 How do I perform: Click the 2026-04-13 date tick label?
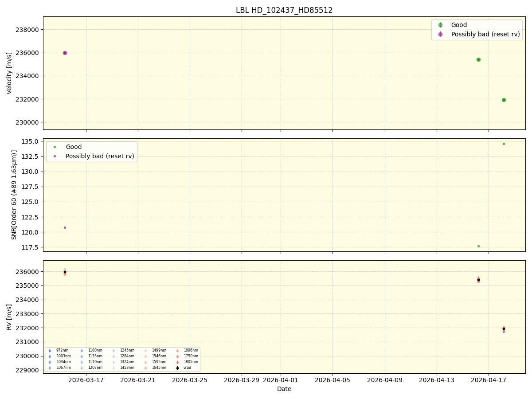pyautogui.click(x=437, y=380)
